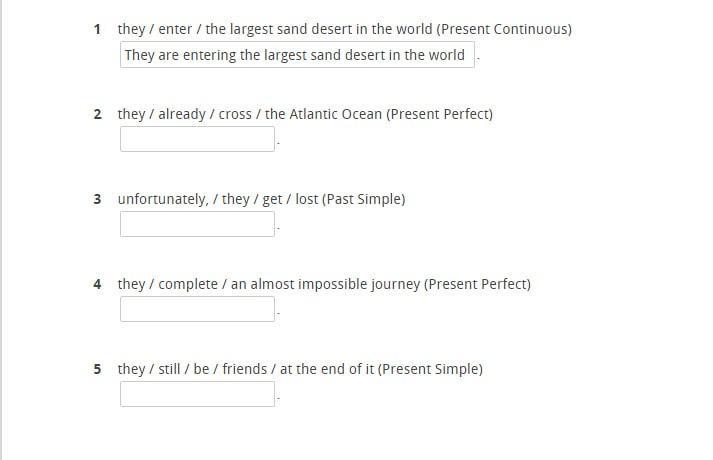Focus the empty answer field under question 2
This screenshot has height=460, width=713.
pos(197,139)
